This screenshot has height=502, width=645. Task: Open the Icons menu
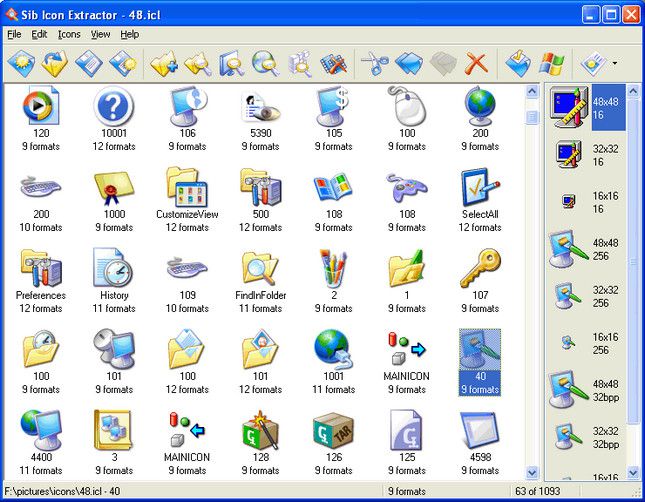click(x=69, y=35)
